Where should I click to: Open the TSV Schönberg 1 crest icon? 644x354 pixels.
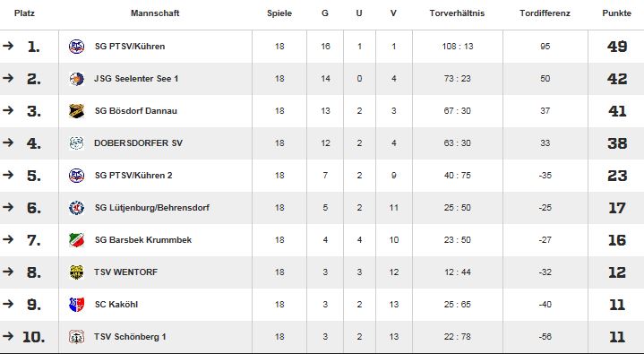click(77, 337)
